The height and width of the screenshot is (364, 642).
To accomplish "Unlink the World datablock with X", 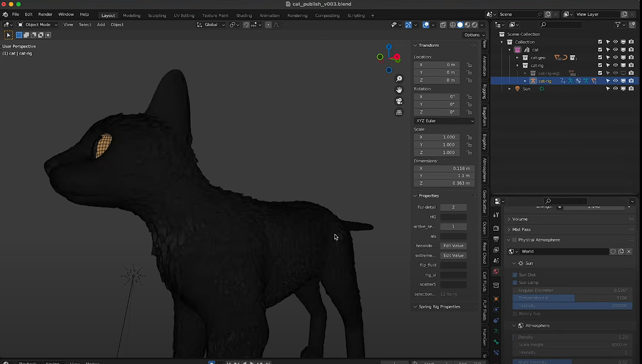I will (x=629, y=251).
